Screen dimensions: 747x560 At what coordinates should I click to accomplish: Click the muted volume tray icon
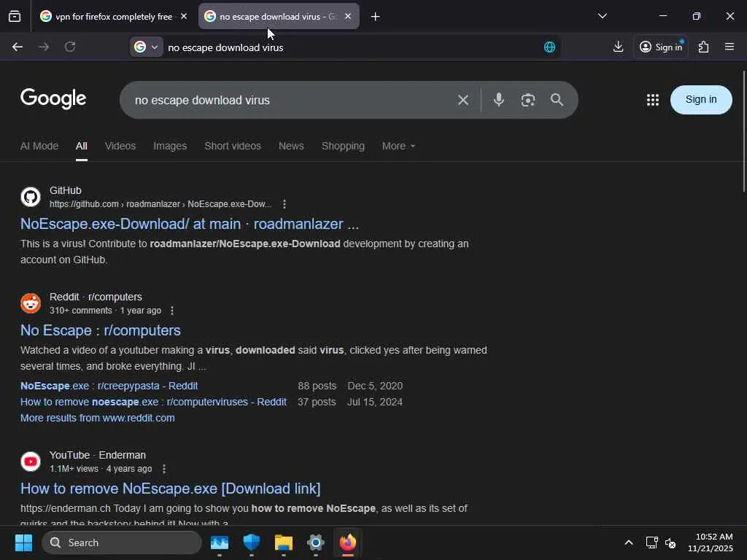pos(670,542)
